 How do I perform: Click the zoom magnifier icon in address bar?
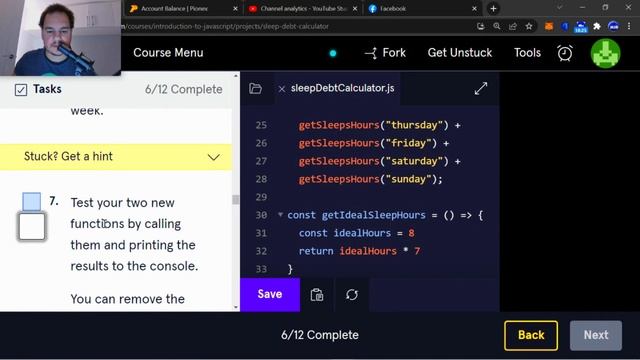tap(497, 27)
